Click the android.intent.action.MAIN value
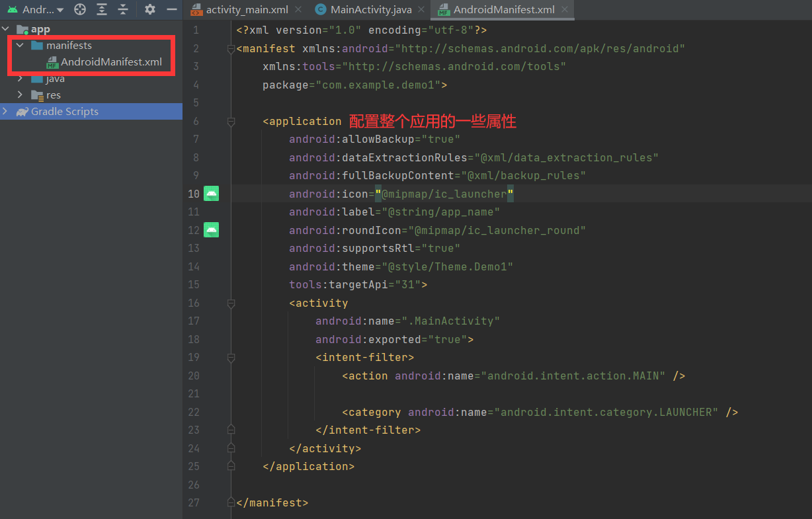The height and width of the screenshot is (519, 812). pos(573,376)
